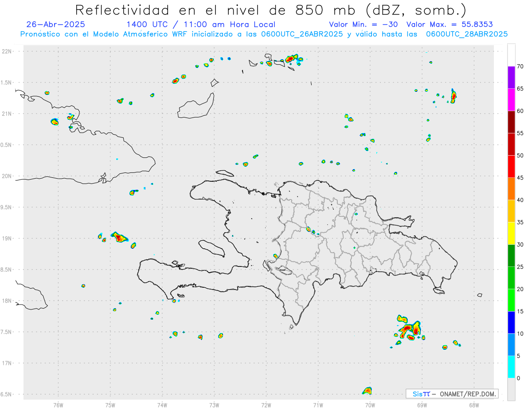Click the yellow 30–35 dBZ colorbar segment
Image resolution: width=532 pixels, height=411 pixels.
511,233
